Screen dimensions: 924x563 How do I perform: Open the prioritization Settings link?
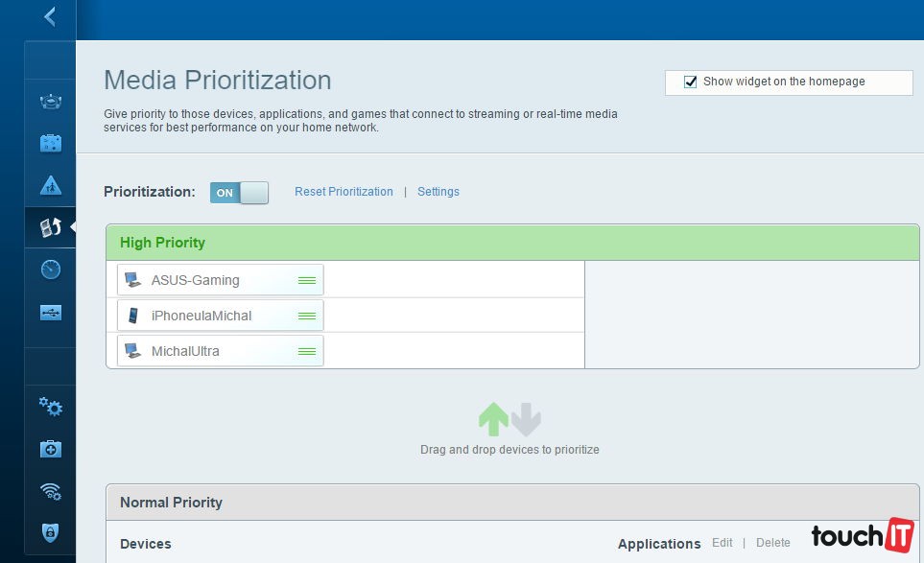pyautogui.click(x=438, y=192)
